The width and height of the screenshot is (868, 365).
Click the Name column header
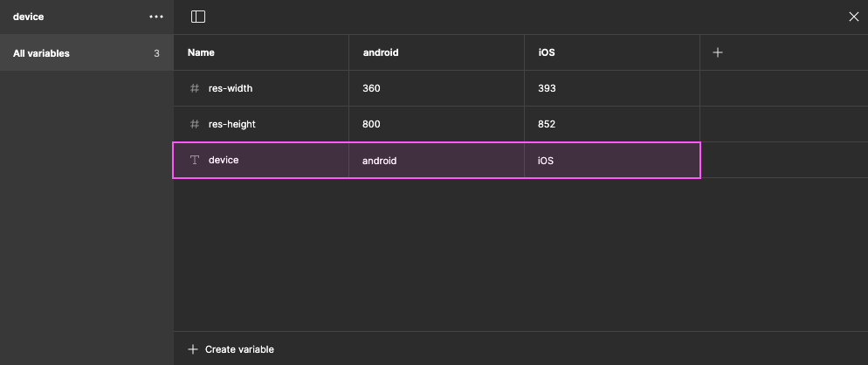click(201, 52)
